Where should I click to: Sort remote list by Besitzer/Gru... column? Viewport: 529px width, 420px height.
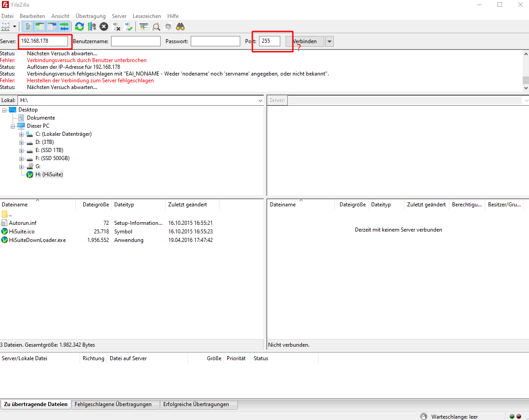[x=504, y=205]
